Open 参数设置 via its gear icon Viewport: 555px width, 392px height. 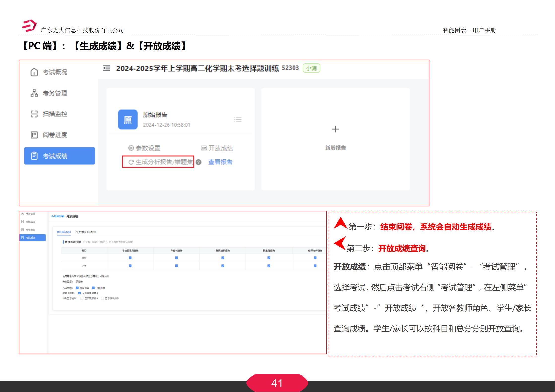pyautogui.click(x=131, y=147)
